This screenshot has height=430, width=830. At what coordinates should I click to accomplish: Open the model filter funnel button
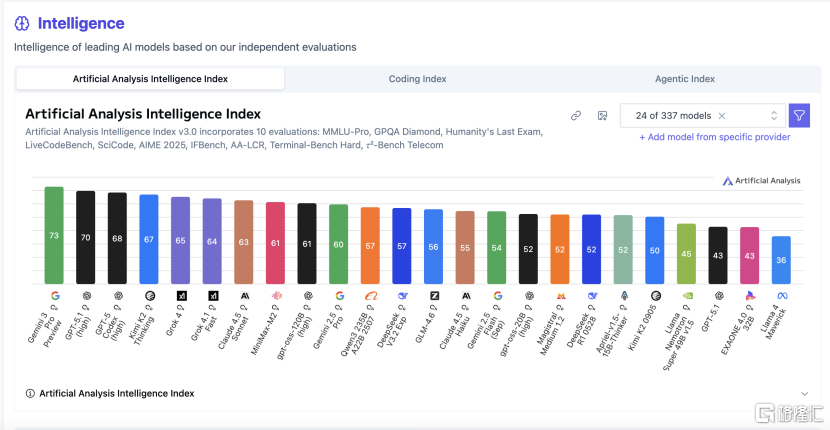click(799, 116)
